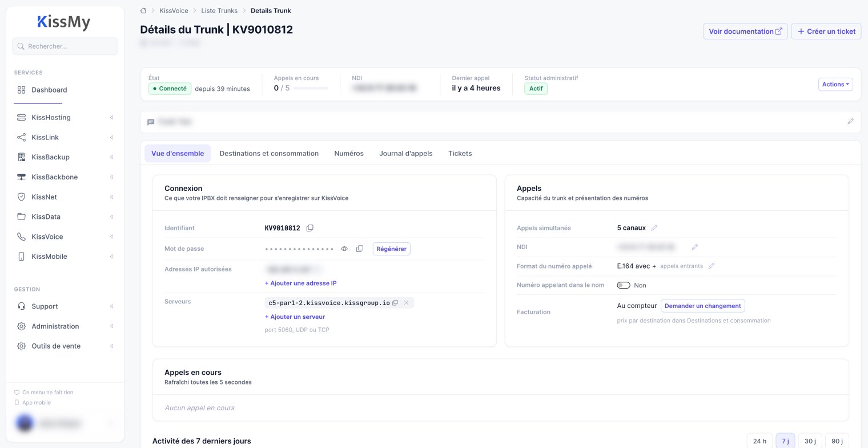Image resolution: width=868 pixels, height=448 pixels.
Task: Switch to the Numéros tab
Action: (349, 153)
